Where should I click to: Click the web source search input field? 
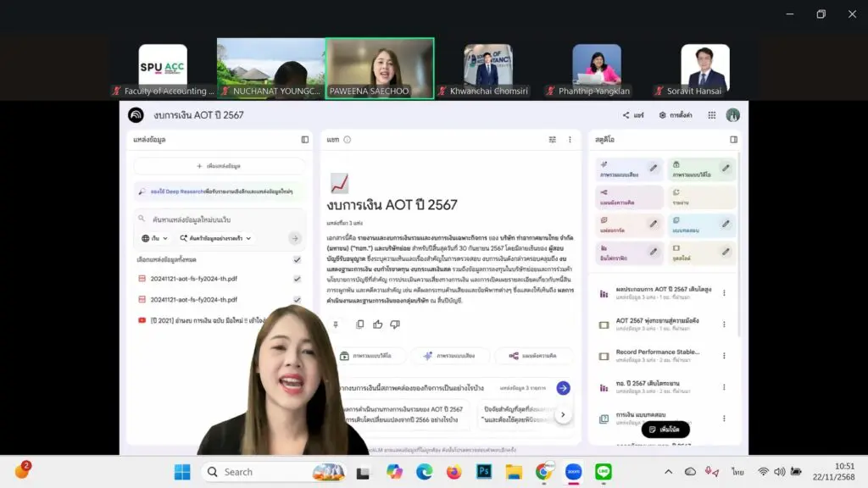tap(219, 219)
